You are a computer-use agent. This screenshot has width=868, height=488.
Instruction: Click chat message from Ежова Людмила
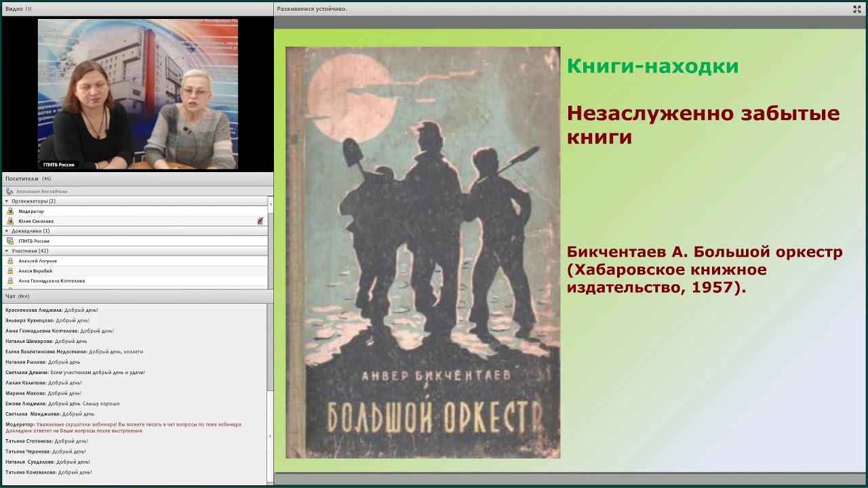[62, 403]
